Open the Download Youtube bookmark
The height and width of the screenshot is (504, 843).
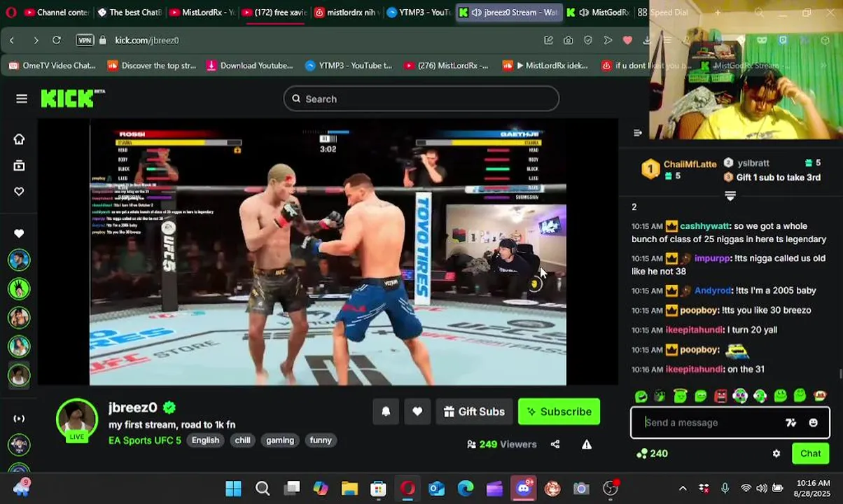(x=250, y=66)
